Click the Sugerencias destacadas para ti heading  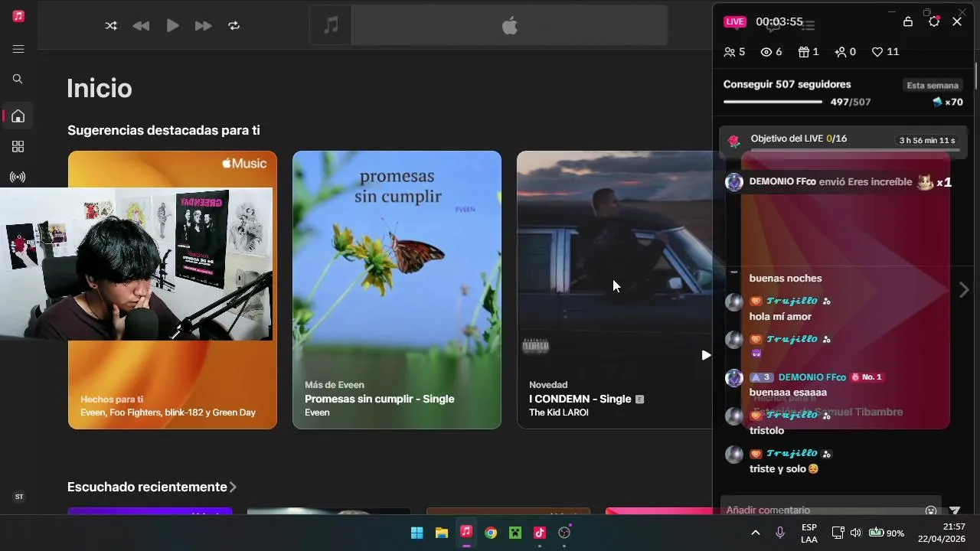(x=164, y=130)
